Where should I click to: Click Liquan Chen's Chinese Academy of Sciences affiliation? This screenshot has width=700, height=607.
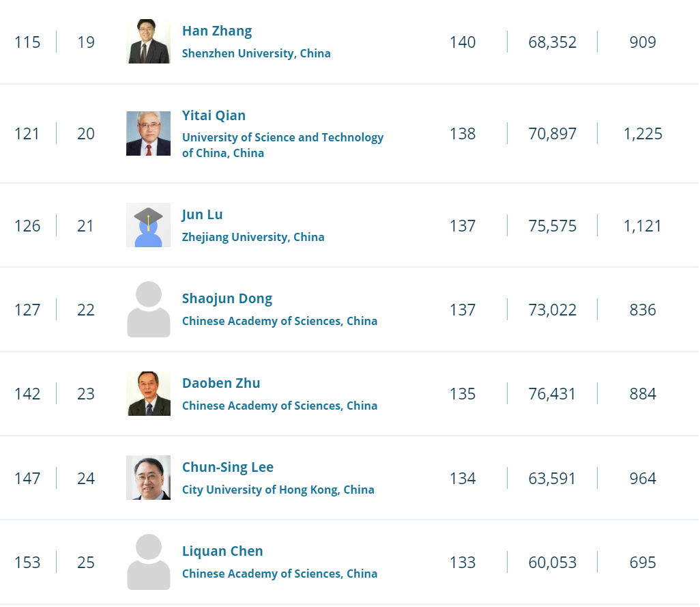(x=279, y=574)
